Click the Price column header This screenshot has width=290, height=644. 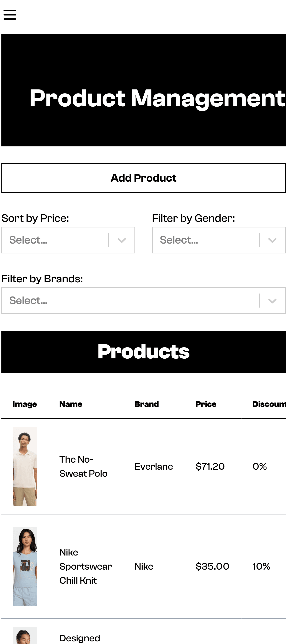coord(206,404)
